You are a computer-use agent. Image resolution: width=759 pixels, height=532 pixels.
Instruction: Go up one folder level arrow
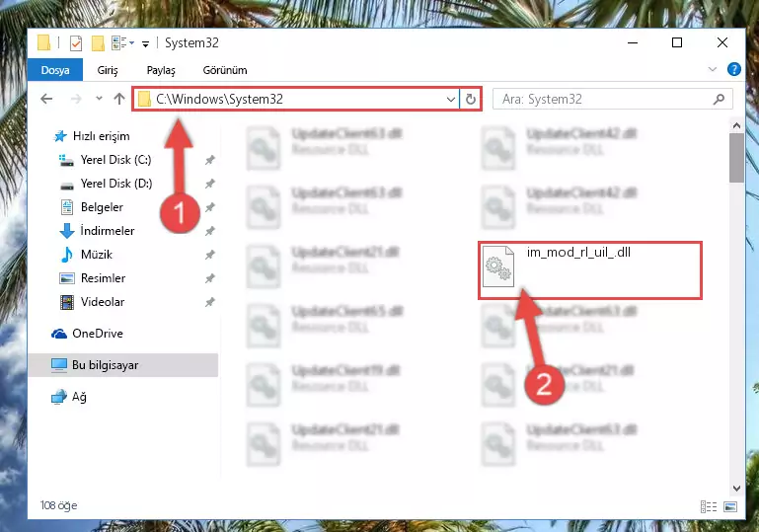[x=119, y=99]
